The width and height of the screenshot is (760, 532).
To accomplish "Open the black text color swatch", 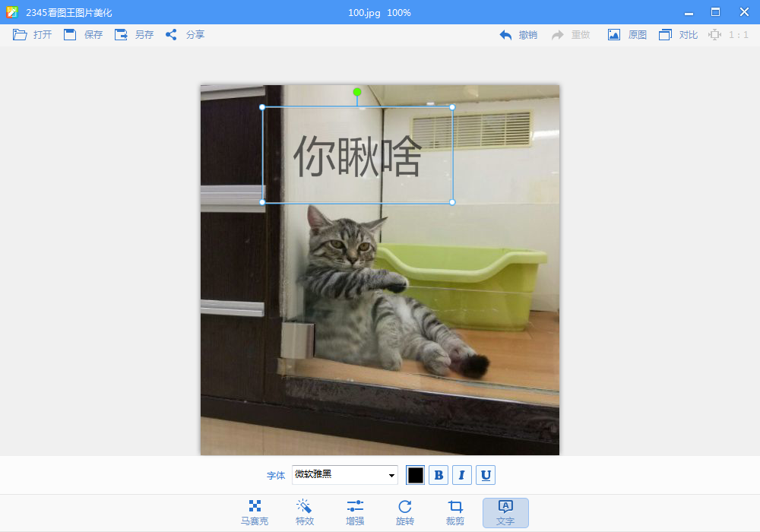I will 415,475.
